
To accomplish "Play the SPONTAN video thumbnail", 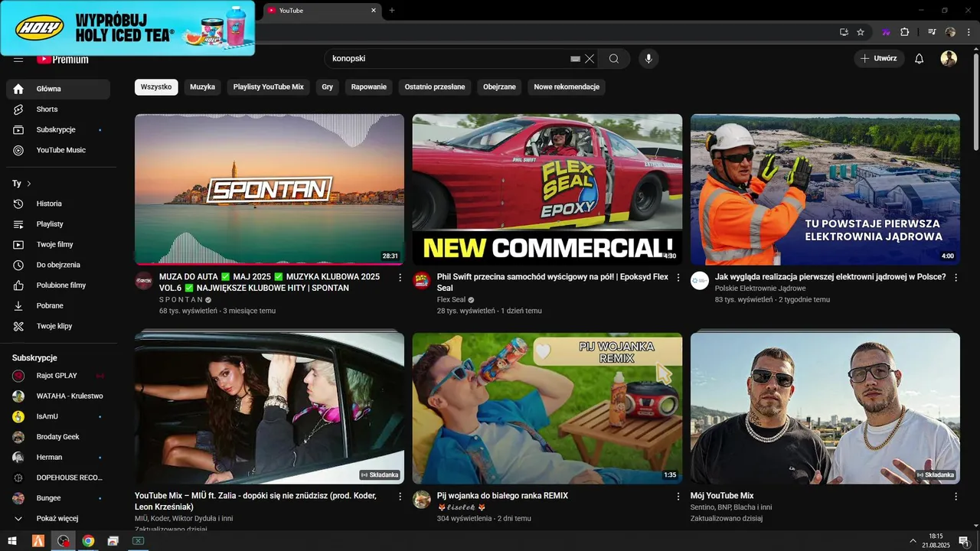I will [x=269, y=189].
